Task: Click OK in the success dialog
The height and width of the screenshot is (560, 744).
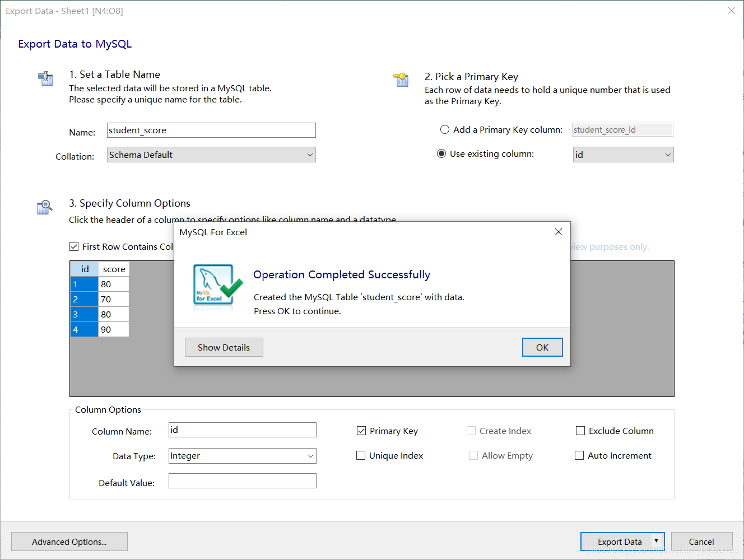Action: tap(542, 347)
